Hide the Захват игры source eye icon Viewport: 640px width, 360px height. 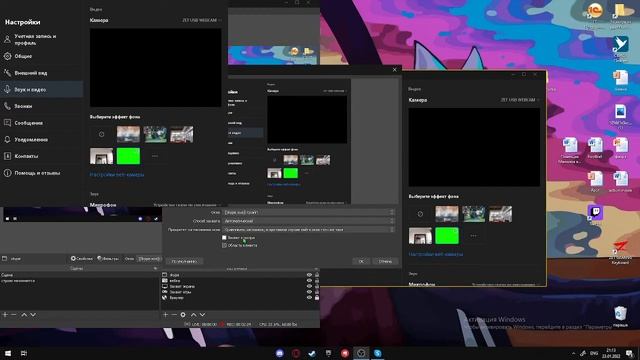[309, 292]
